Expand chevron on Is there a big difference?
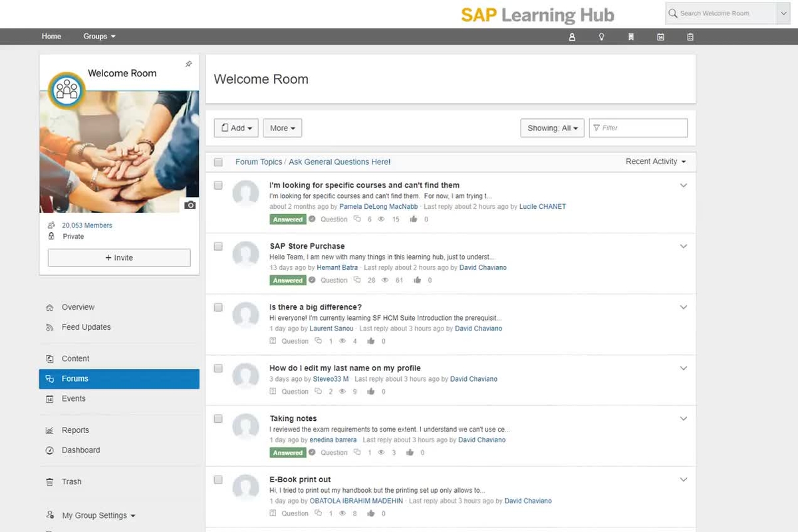798x532 pixels. [683, 307]
